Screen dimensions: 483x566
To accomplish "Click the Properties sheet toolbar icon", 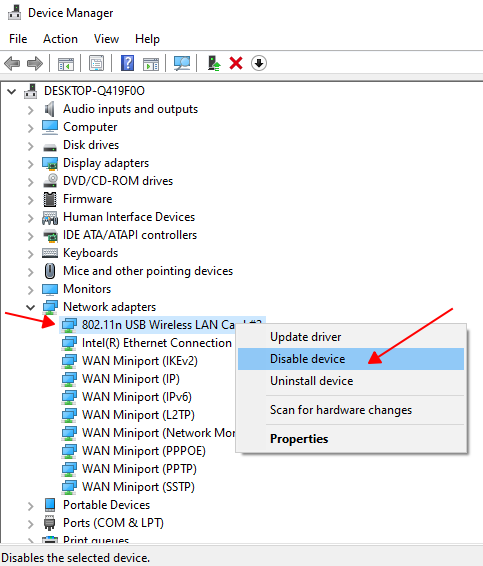I will coord(96,63).
